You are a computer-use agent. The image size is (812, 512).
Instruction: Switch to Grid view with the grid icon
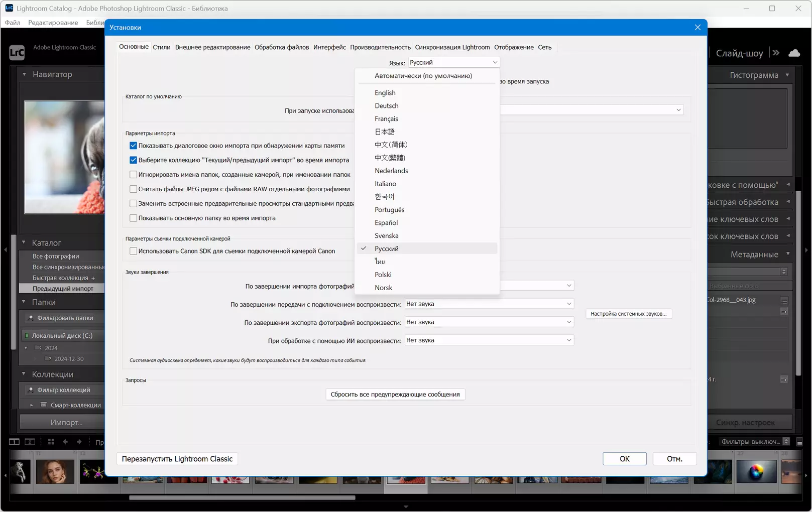[51, 442]
